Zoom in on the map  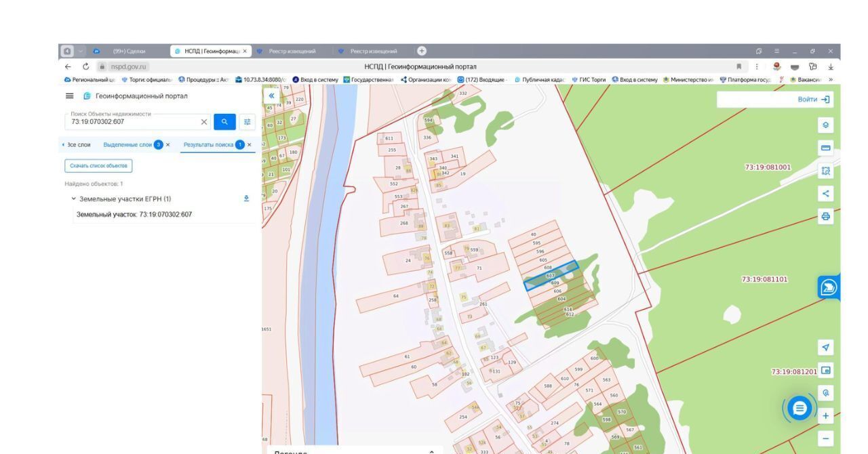coord(825,415)
